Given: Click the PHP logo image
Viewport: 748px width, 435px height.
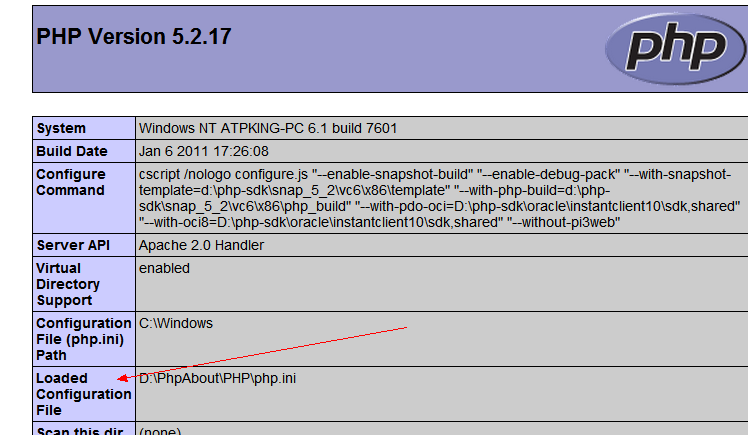Looking at the screenshot, I should point(675,49).
